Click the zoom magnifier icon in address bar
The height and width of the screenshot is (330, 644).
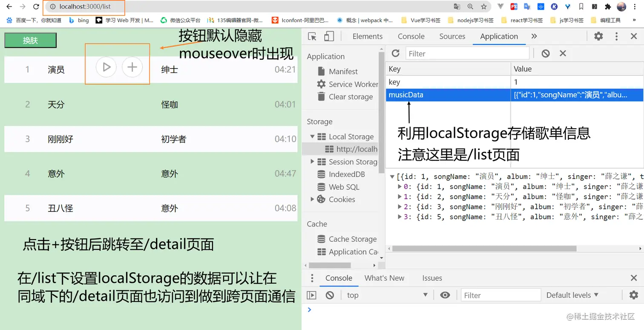[x=470, y=7]
